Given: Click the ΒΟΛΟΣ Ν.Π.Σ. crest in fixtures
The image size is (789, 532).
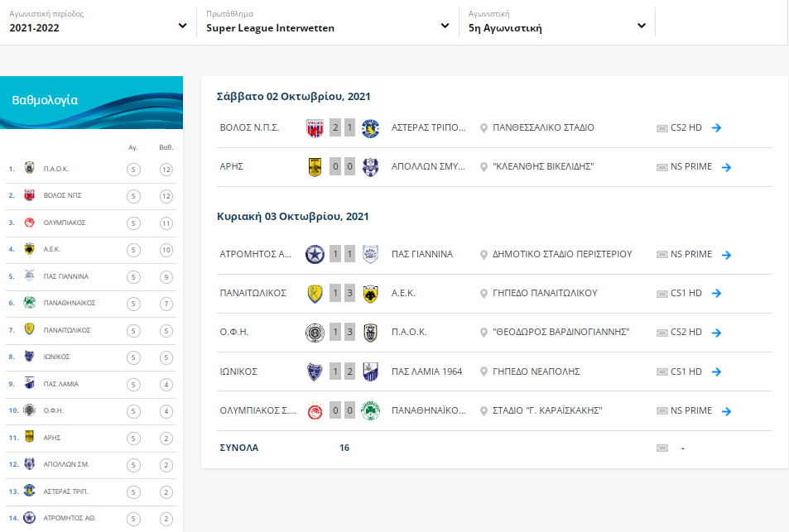Looking at the screenshot, I should coord(315,128).
